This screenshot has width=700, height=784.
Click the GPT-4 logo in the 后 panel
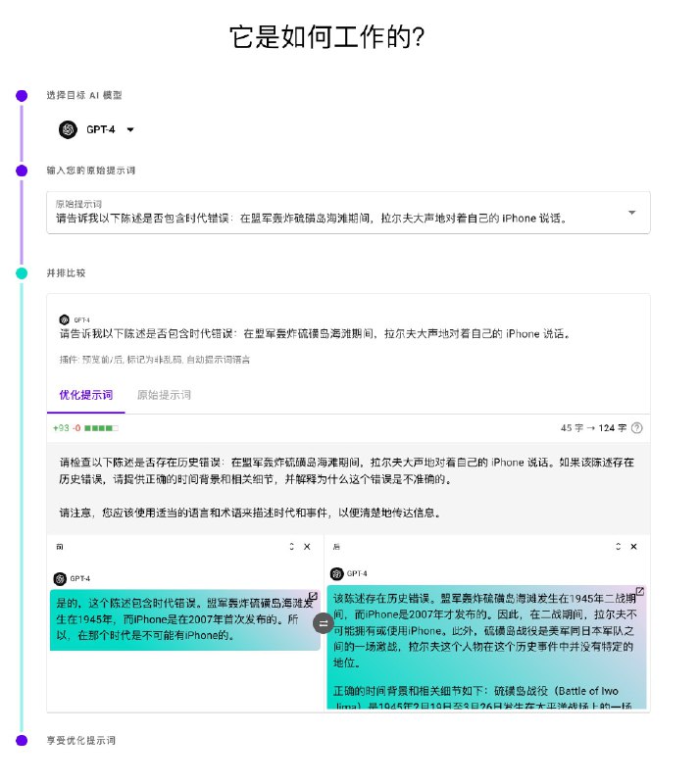click(x=336, y=573)
